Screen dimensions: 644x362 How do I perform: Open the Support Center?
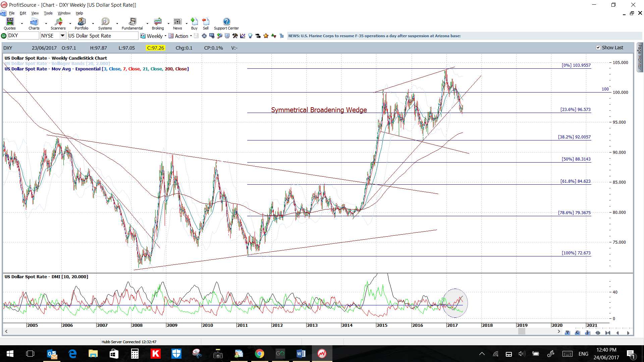(226, 23)
